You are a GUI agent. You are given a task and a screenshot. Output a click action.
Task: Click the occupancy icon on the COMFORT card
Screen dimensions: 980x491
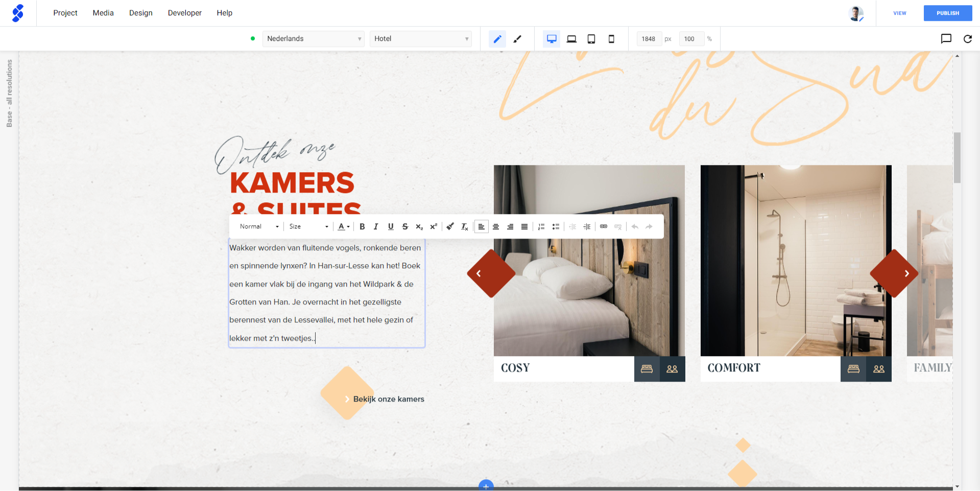coord(879,369)
